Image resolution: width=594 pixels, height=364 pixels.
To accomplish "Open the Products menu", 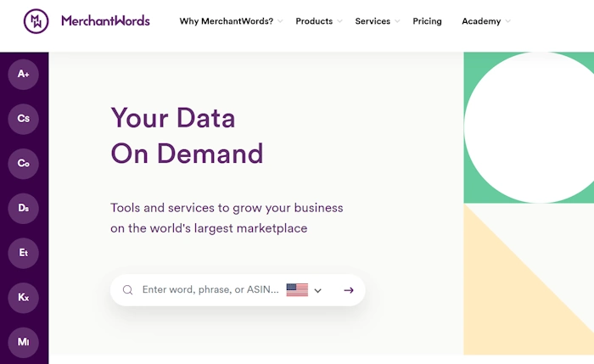I will pyautogui.click(x=314, y=21).
